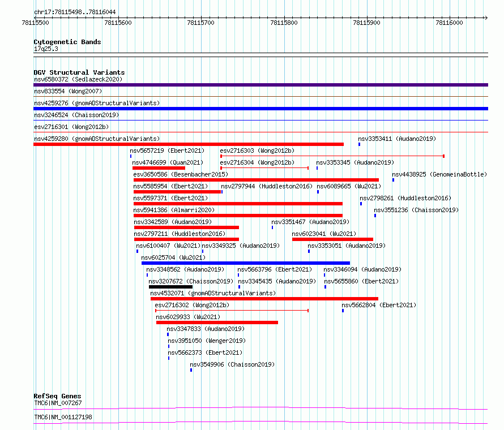Click the nsv2797211 (Huddleston2016) label
The width and height of the screenshot is (504, 430).
(x=180, y=234)
